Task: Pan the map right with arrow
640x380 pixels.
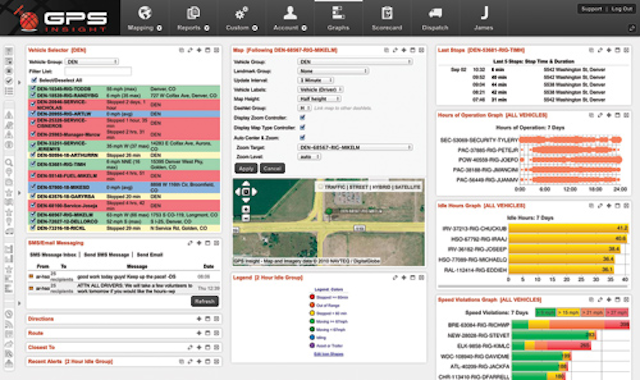Action: click(x=254, y=191)
